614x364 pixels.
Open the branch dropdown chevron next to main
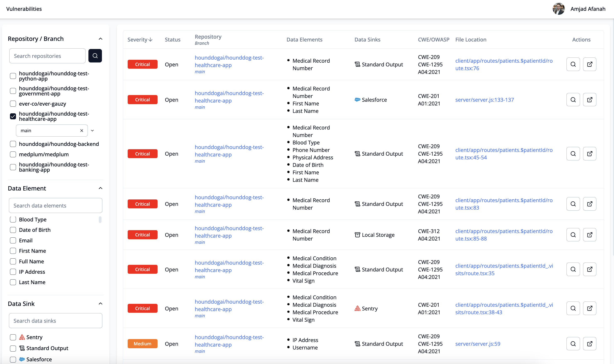coord(93,131)
